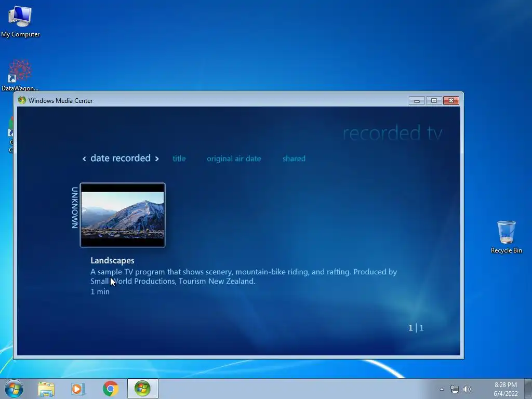Open the My Computer desktop icon

(20, 21)
